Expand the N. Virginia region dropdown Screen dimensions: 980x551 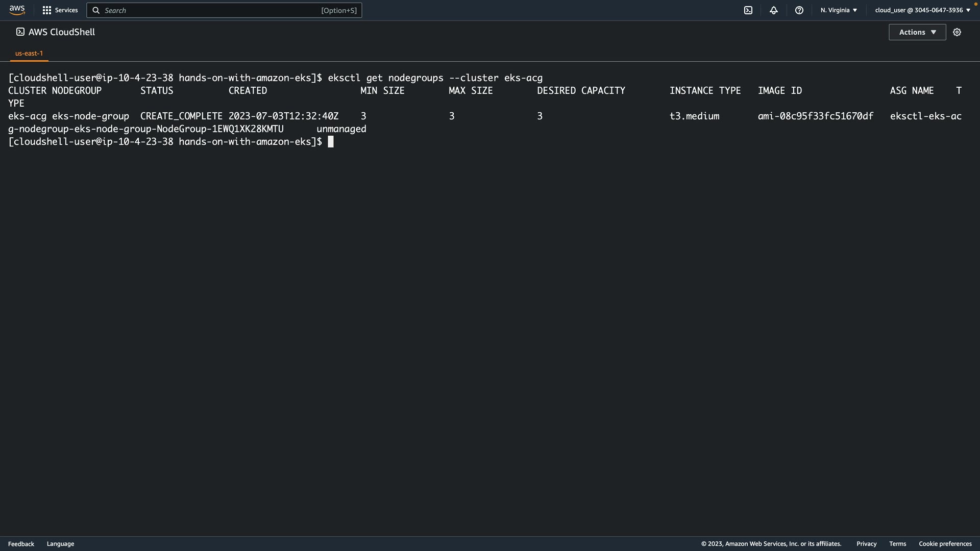(839, 10)
